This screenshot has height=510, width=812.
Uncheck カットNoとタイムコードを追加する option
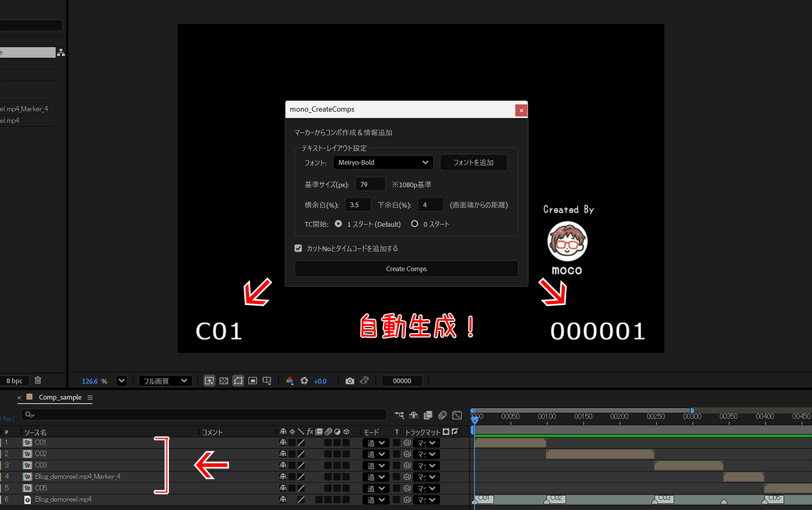pos(298,248)
